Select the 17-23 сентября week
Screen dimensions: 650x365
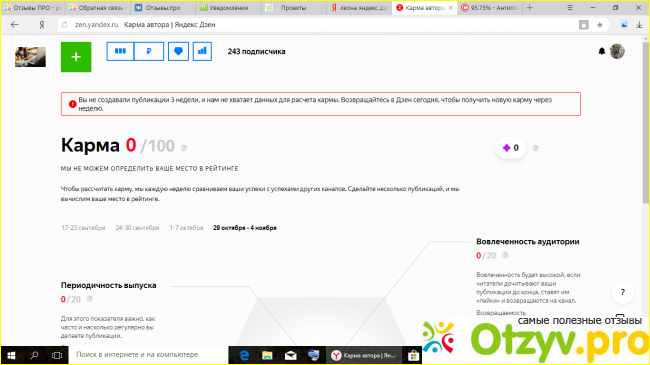pyautogui.click(x=83, y=228)
